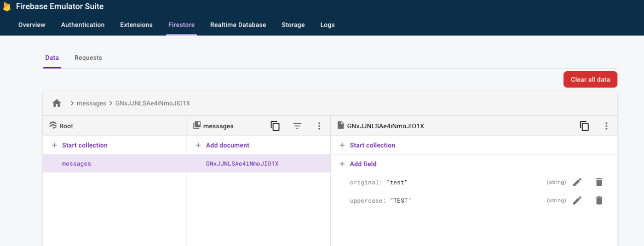Copy the messages collection path icon
This screenshot has width=644, height=246.
coord(275,126)
